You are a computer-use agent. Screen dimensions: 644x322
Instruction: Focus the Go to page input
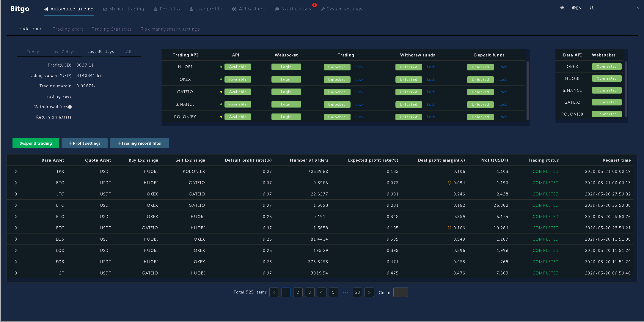coord(401,292)
